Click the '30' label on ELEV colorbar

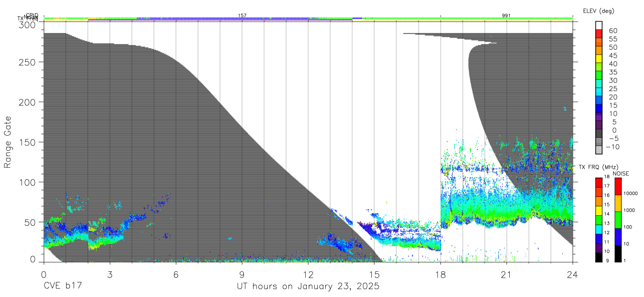click(613, 80)
